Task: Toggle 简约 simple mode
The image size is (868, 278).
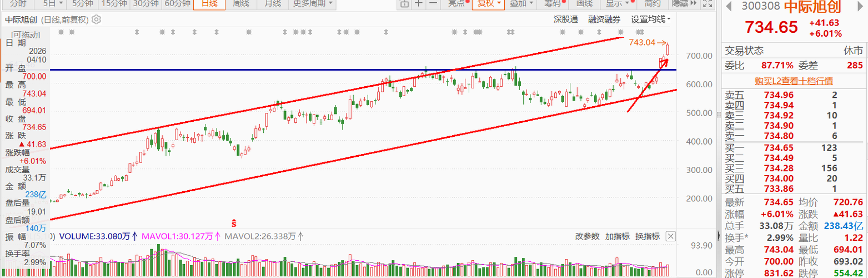Action: (653, 3)
